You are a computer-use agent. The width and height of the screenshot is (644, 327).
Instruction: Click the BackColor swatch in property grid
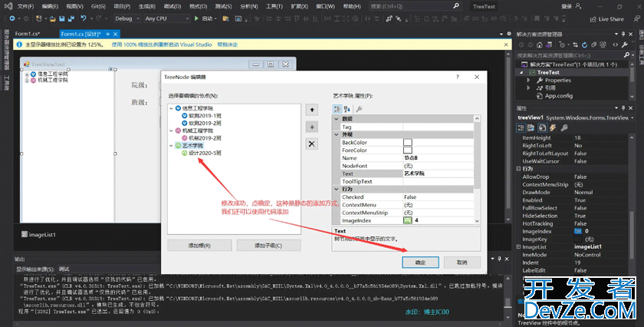point(407,142)
